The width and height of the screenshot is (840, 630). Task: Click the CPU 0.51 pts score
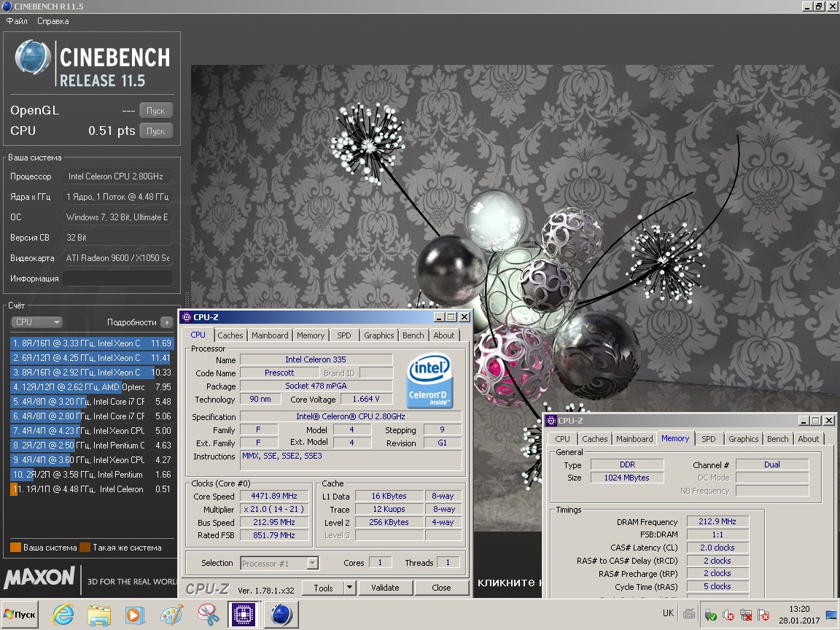coord(112,131)
